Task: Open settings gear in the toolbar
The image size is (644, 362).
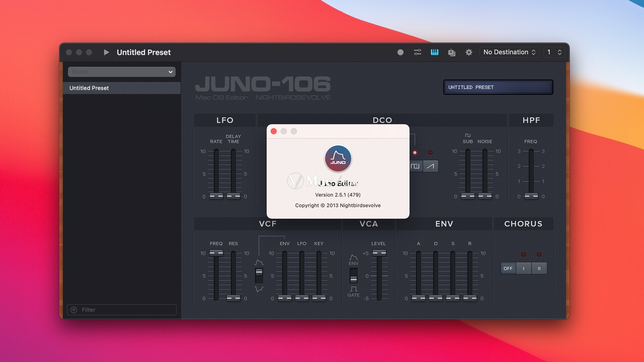Action: click(469, 52)
